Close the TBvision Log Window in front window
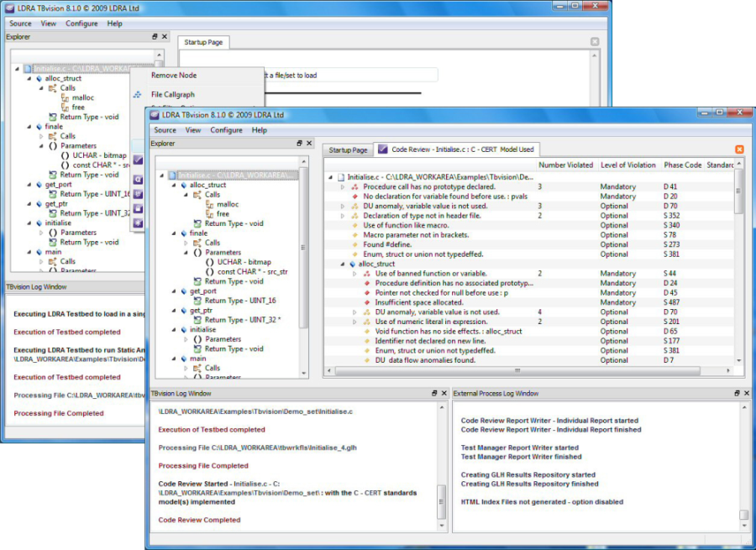The image size is (756, 550). coord(444,393)
